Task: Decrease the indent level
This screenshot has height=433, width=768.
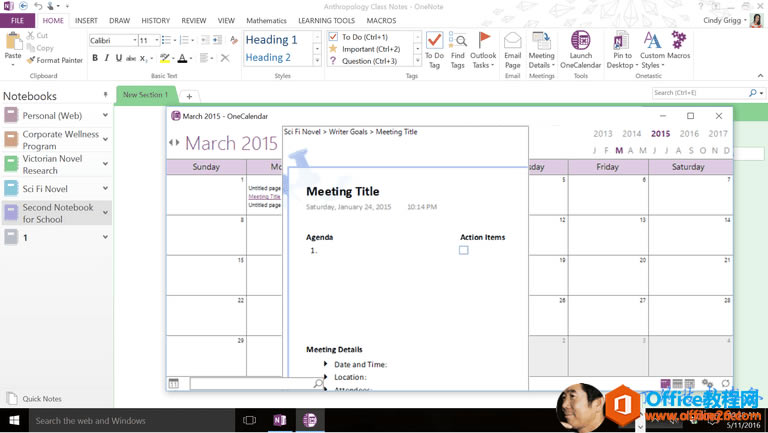Action: point(205,40)
